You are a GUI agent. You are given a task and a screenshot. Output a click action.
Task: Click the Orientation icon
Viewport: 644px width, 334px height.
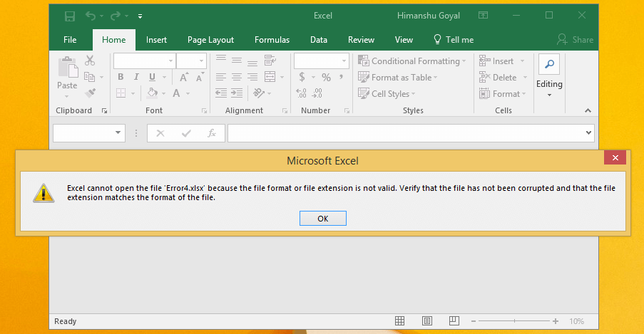coord(259,93)
